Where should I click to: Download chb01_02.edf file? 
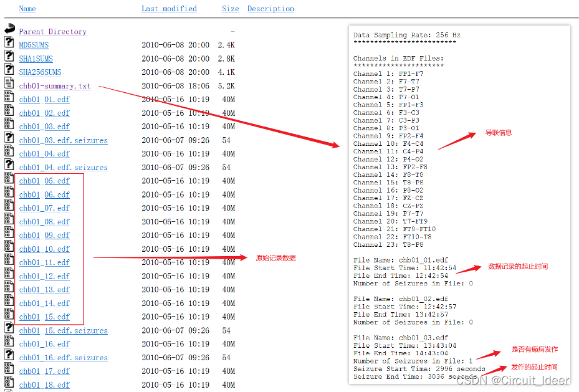[44, 113]
